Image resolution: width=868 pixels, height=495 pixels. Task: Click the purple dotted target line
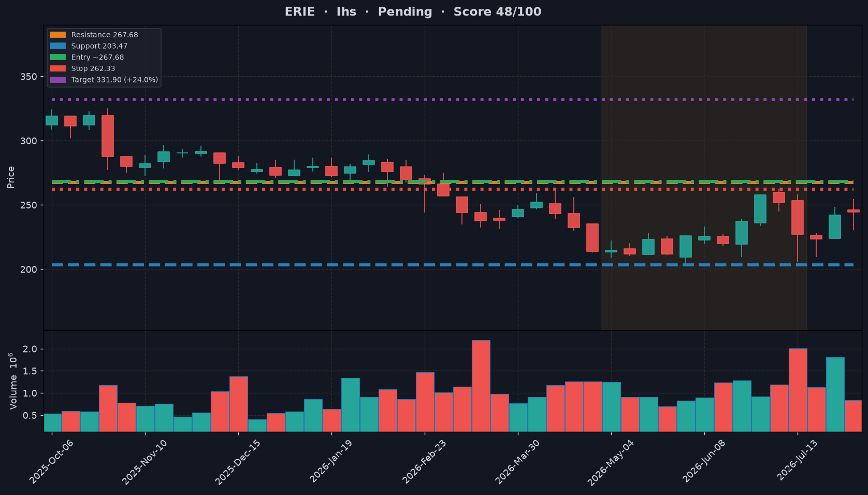tap(453, 100)
